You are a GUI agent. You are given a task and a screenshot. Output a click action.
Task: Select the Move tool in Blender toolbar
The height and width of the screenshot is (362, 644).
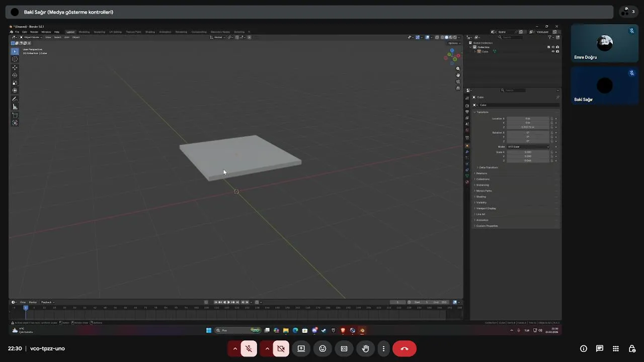pyautogui.click(x=15, y=67)
